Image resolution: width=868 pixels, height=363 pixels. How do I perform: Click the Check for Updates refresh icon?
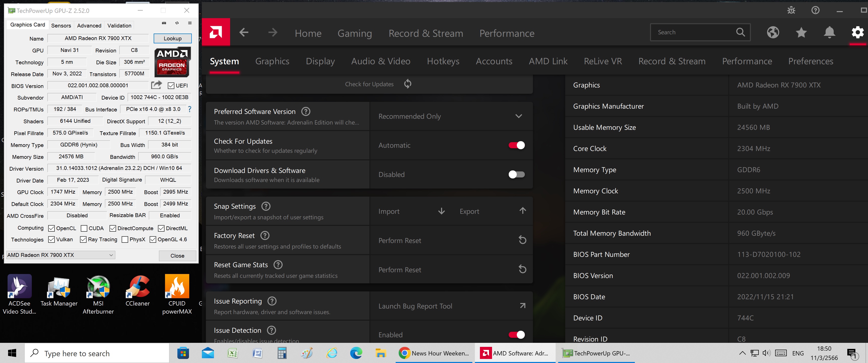click(x=408, y=83)
